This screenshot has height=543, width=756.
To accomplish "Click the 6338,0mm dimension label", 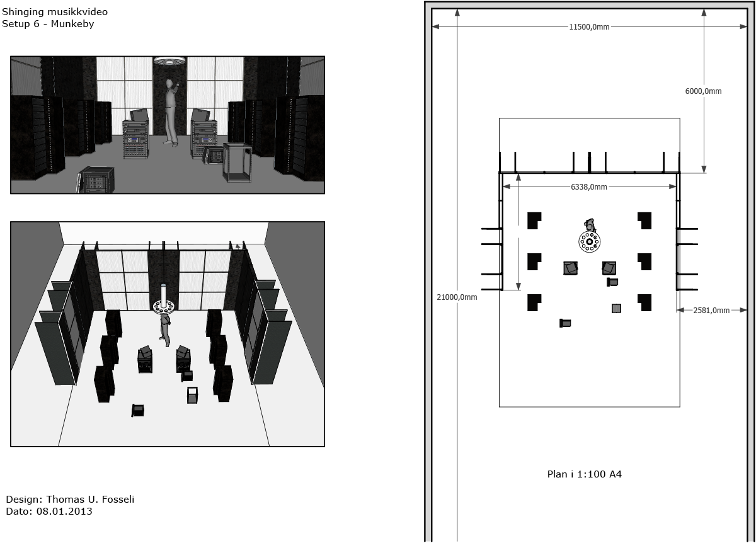I will (588, 187).
